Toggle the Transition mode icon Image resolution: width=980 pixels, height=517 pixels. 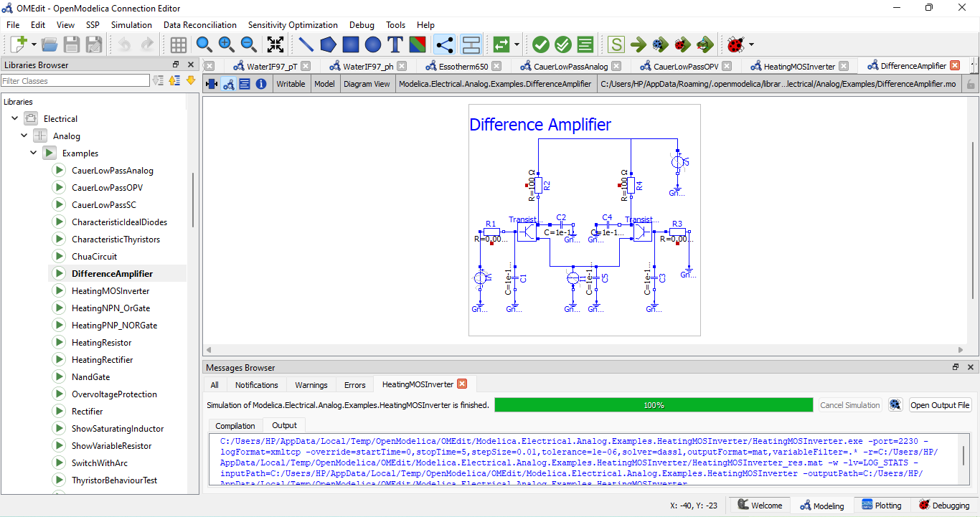tap(471, 44)
